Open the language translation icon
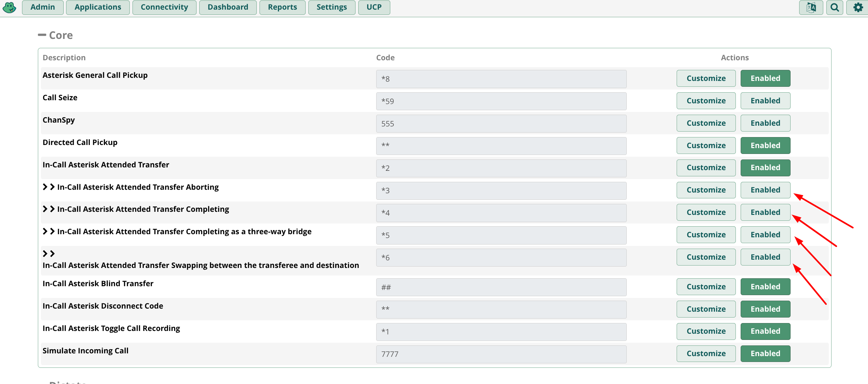 pos(811,8)
